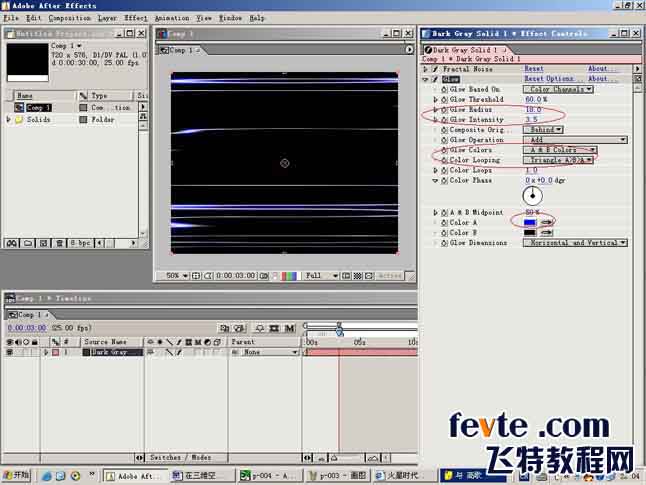
Task: Open the Composition menu
Action: 70,18
